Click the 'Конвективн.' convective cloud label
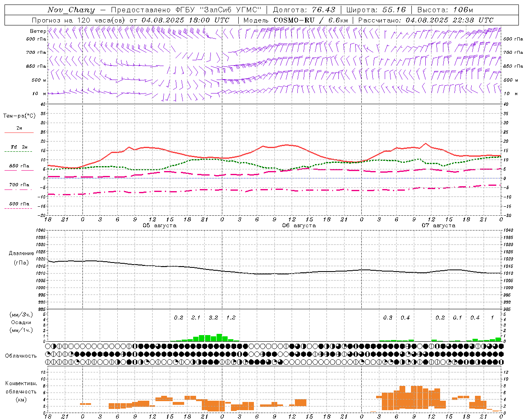The height and width of the screenshot is (420, 525). pyautogui.click(x=21, y=383)
